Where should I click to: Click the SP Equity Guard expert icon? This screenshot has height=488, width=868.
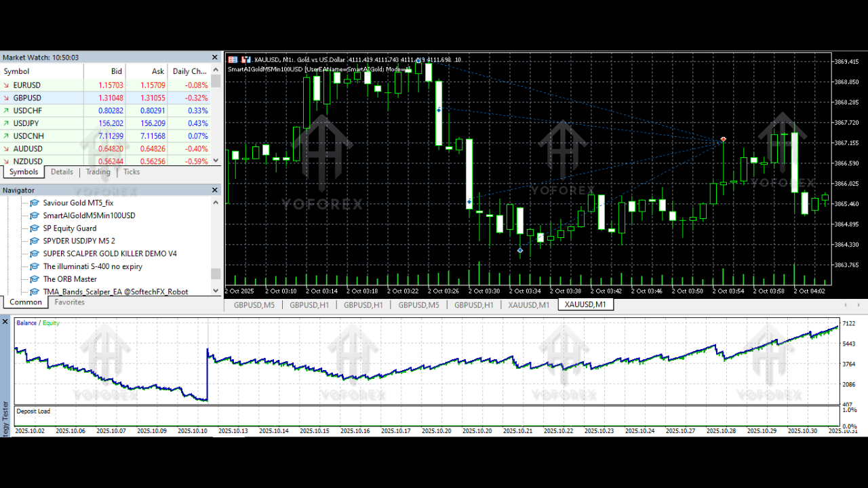click(x=34, y=228)
